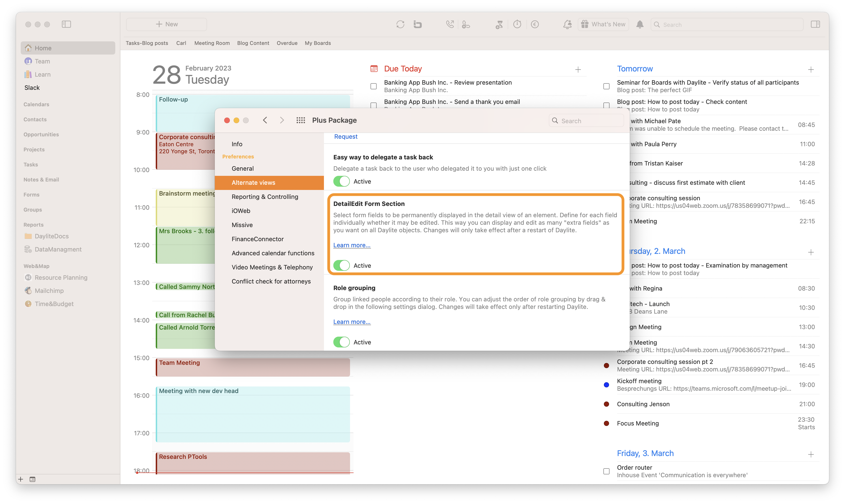Viewport: 845px width, 504px height.
Task: Add item to Tomorrow with plus
Action: (811, 70)
